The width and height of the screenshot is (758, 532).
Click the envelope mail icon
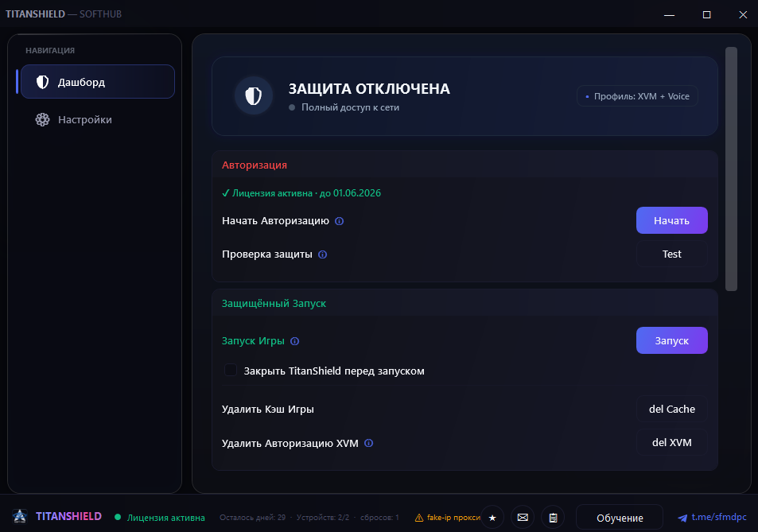pyautogui.click(x=523, y=518)
